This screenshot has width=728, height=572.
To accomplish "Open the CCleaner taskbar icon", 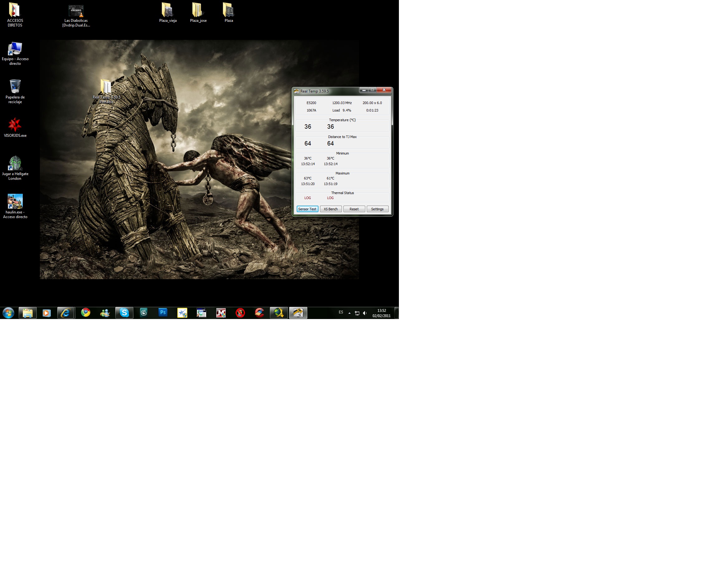I will coord(259,313).
